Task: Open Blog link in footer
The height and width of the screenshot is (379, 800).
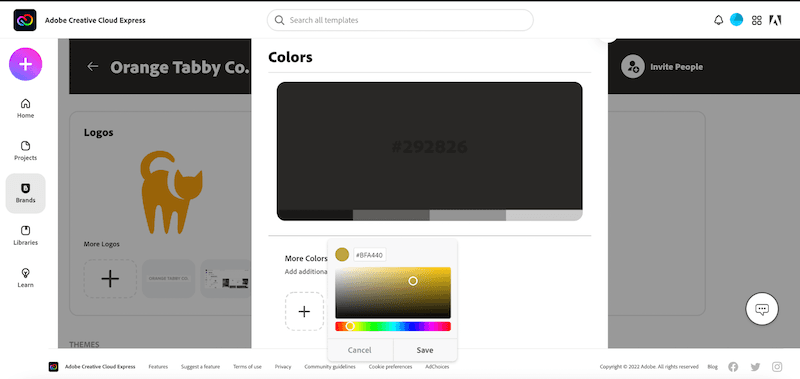Action: coord(712,367)
